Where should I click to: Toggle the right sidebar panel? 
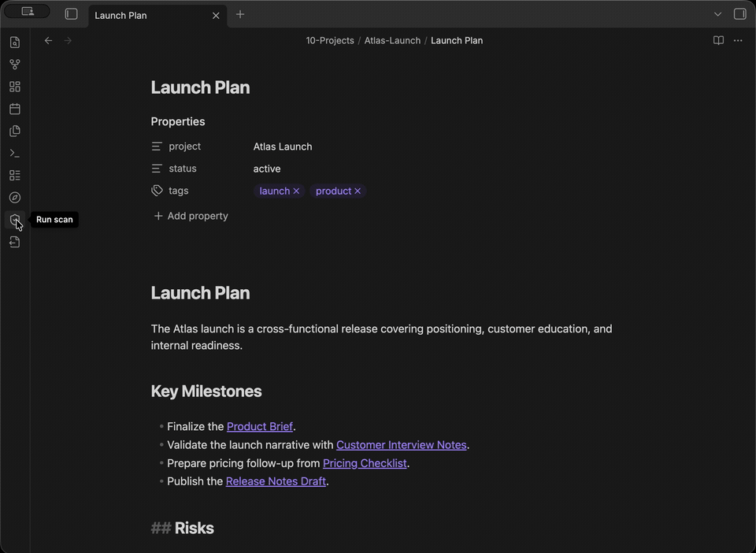(x=740, y=14)
